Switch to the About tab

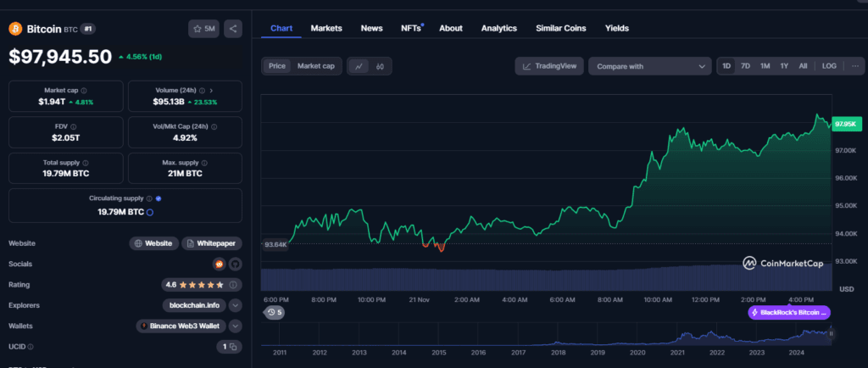(451, 28)
